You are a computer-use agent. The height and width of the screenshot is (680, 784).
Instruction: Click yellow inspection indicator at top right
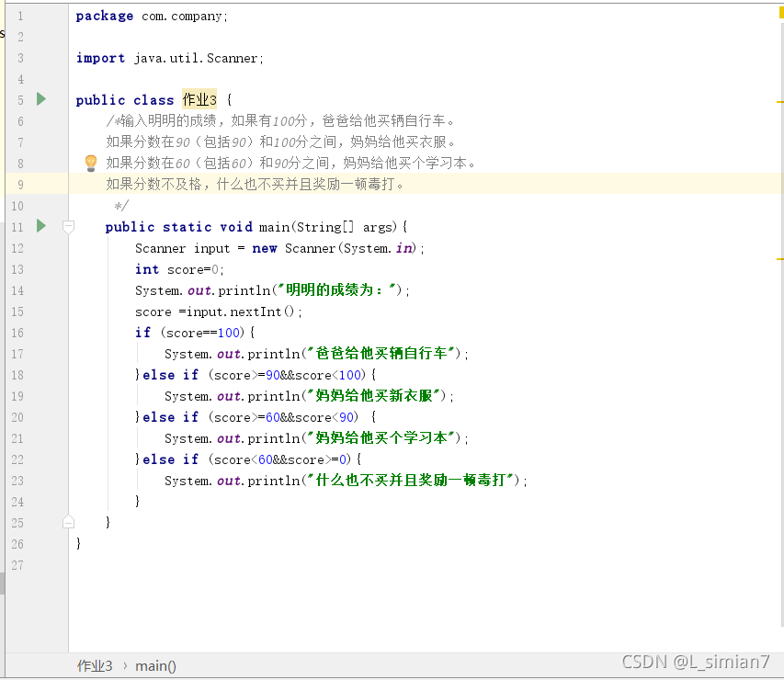click(x=781, y=14)
